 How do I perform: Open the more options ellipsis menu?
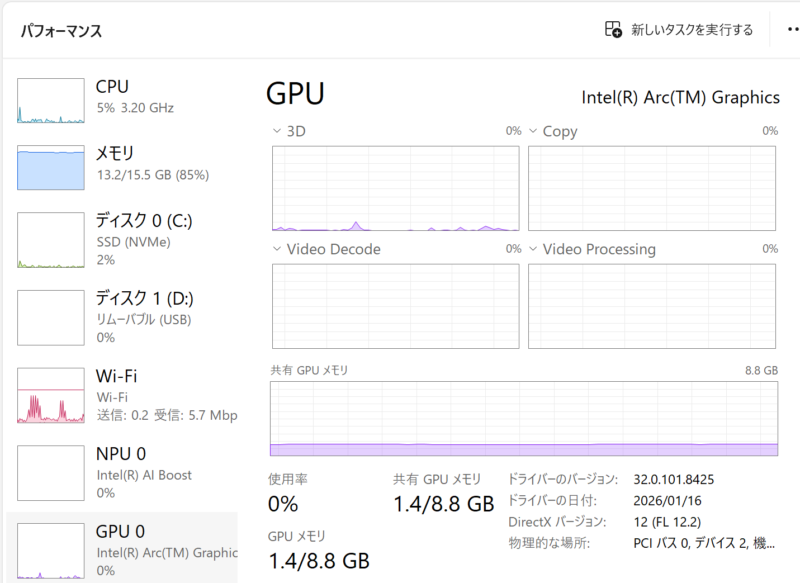tap(793, 30)
